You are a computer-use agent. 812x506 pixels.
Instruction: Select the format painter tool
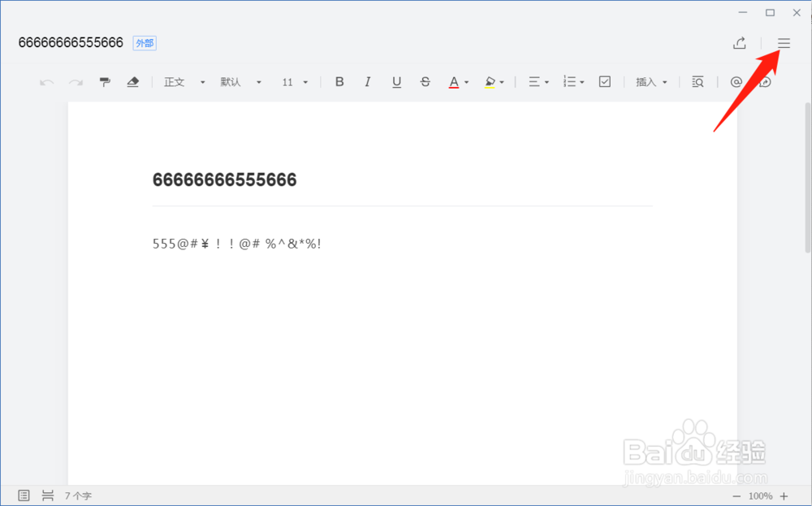click(x=105, y=82)
